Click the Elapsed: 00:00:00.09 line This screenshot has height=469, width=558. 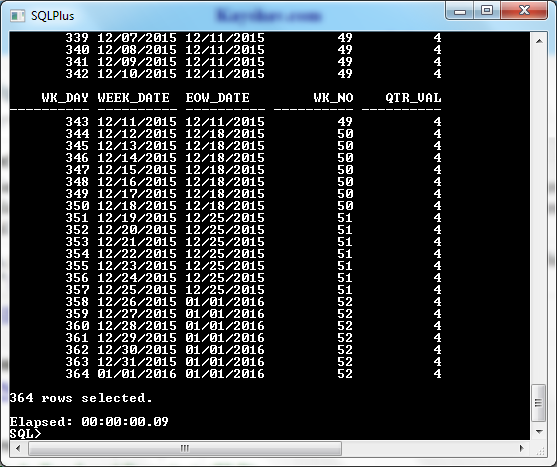pos(89,422)
